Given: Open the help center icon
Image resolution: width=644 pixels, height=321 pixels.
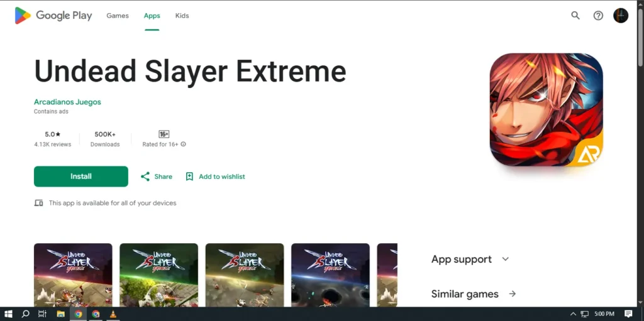Looking at the screenshot, I should tap(599, 16).
